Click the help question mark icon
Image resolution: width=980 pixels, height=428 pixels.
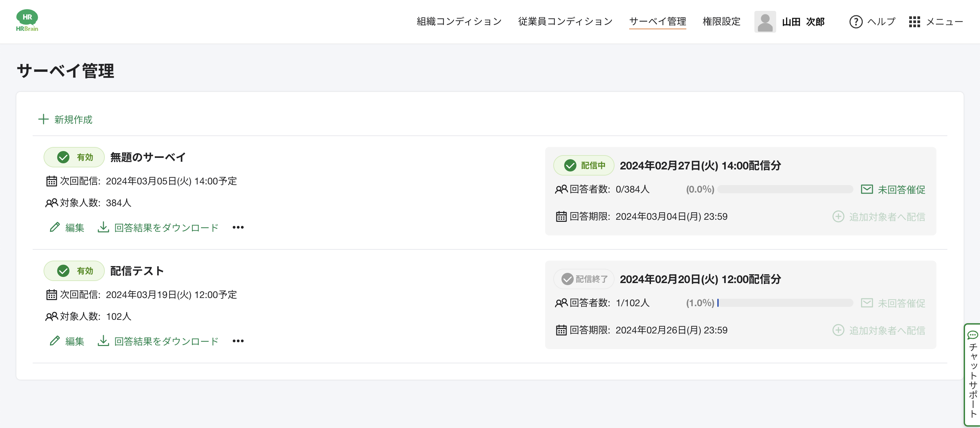855,22
